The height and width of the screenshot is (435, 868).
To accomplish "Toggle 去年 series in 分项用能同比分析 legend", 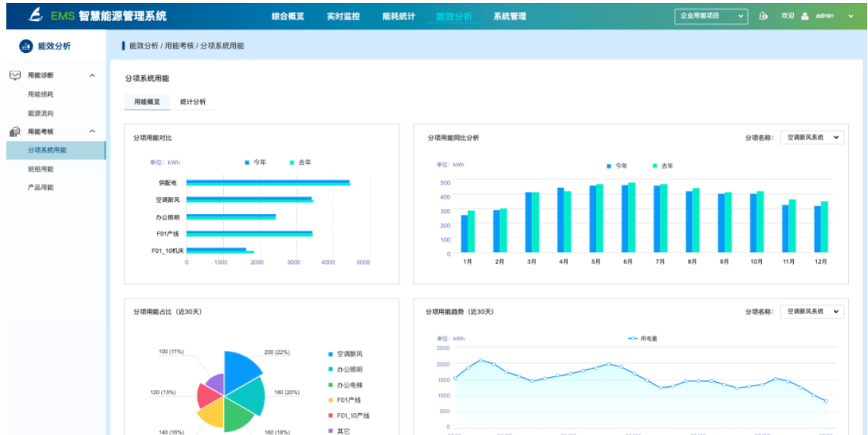I will 662,166.
